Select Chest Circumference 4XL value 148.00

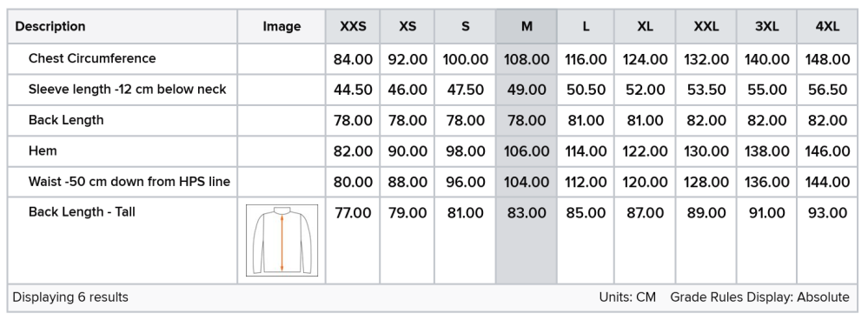[827, 59]
